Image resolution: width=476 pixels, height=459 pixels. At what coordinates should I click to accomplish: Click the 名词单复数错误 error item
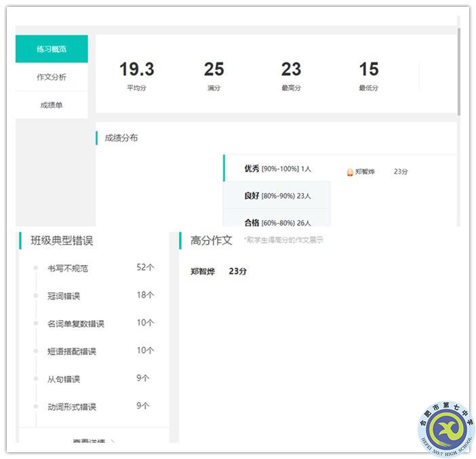(x=76, y=324)
